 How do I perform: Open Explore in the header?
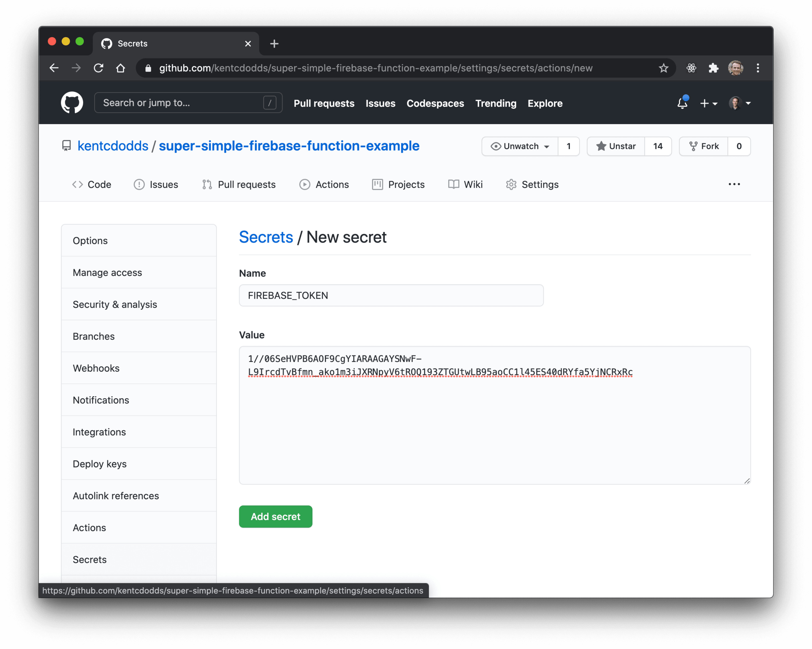pos(545,103)
